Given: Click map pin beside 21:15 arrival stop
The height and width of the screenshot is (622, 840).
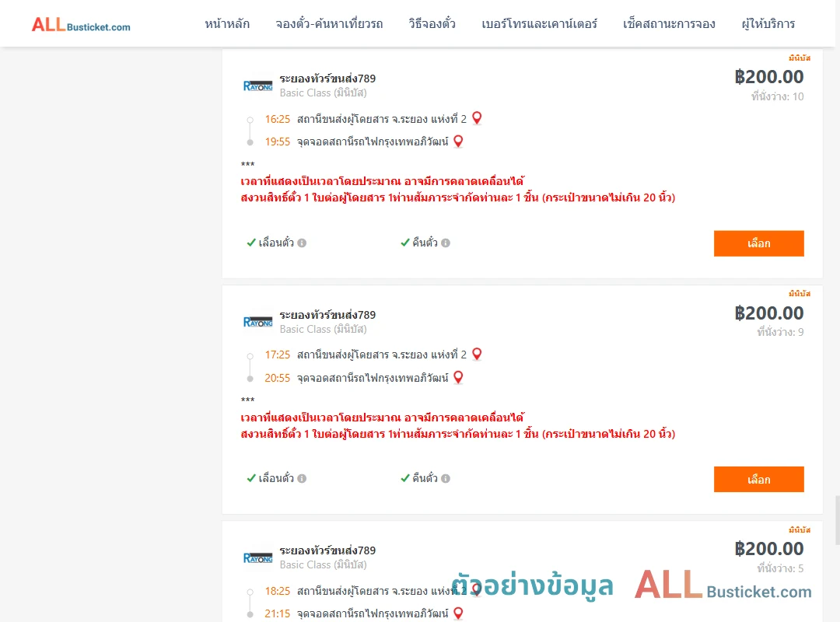Looking at the screenshot, I should (x=458, y=613).
